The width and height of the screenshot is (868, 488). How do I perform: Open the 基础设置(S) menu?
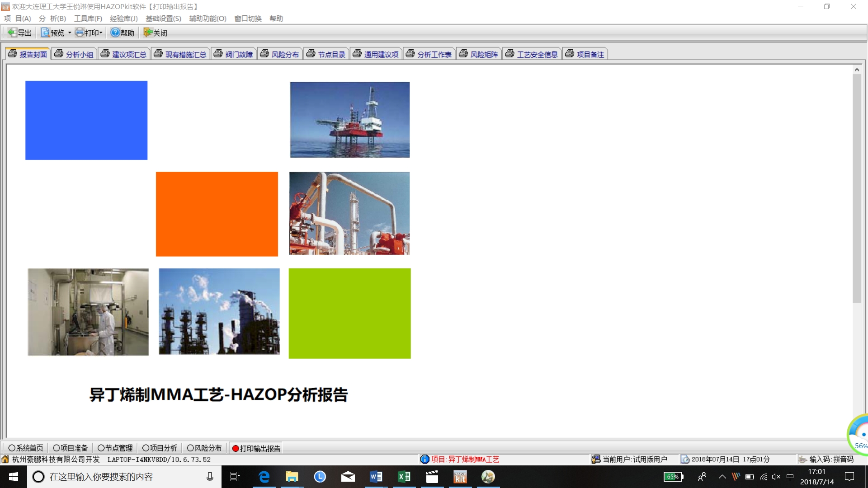(163, 19)
